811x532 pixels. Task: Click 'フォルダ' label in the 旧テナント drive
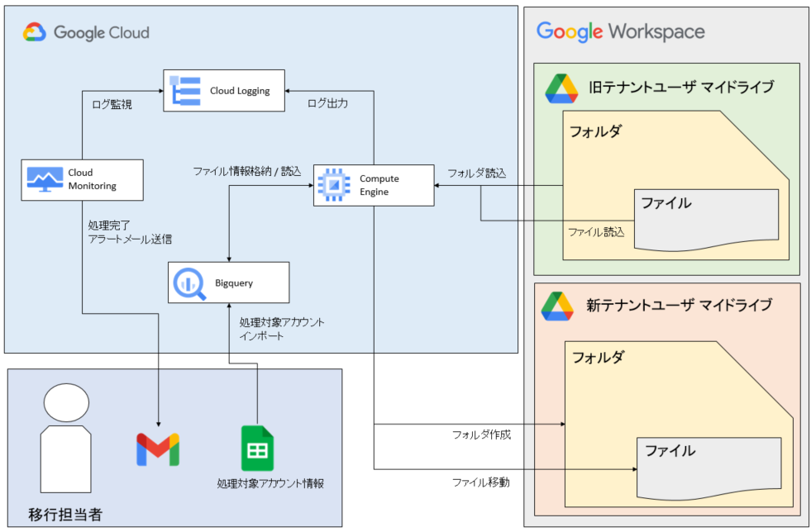pos(595,131)
